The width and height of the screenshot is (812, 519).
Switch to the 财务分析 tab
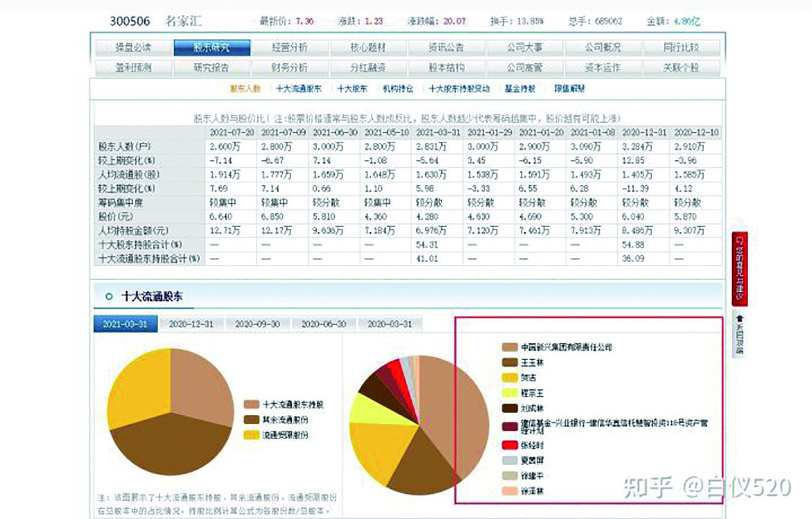pyautogui.click(x=290, y=67)
